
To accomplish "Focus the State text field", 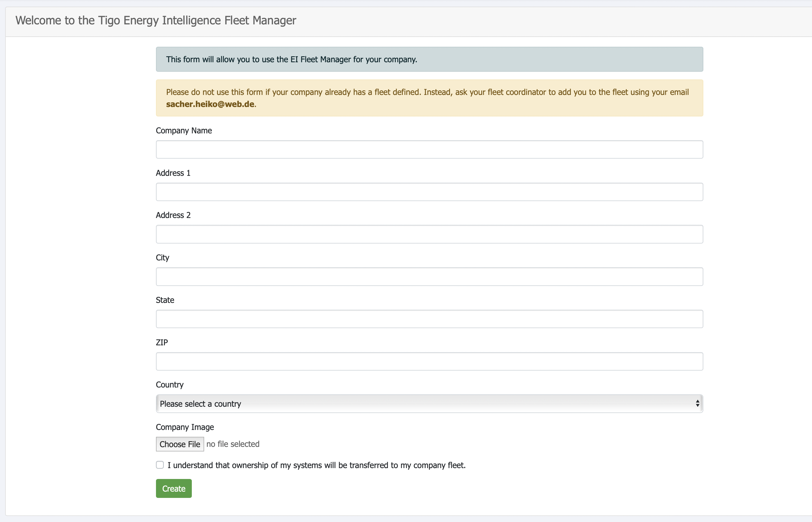I will tap(429, 319).
